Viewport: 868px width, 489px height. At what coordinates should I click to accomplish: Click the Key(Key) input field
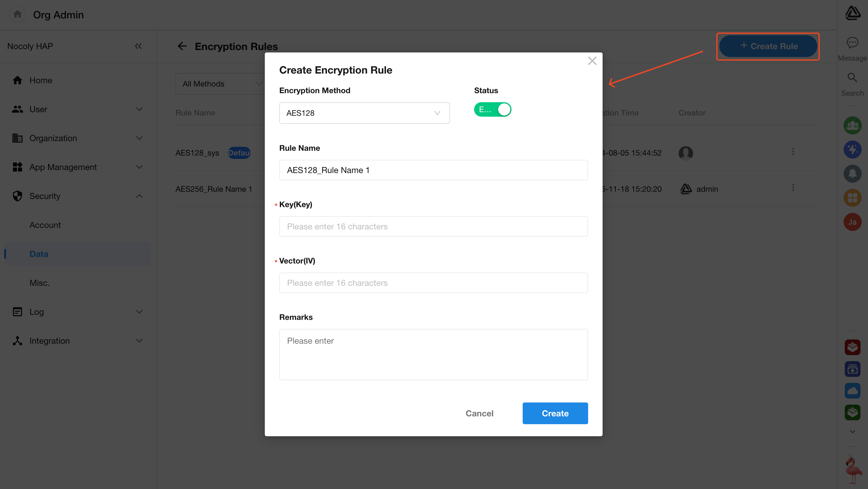(x=433, y=227)
